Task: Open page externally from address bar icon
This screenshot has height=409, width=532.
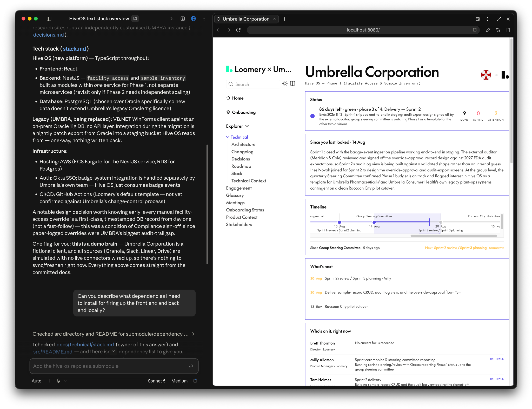Action: [x=475, y=30]
